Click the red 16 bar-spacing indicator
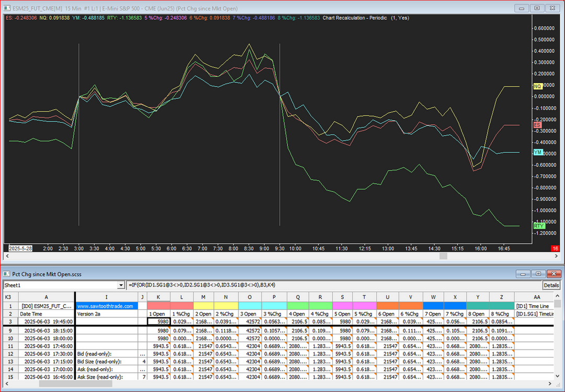Image resolution: width=565 pixels, height=392 pixels. [556, 249]
